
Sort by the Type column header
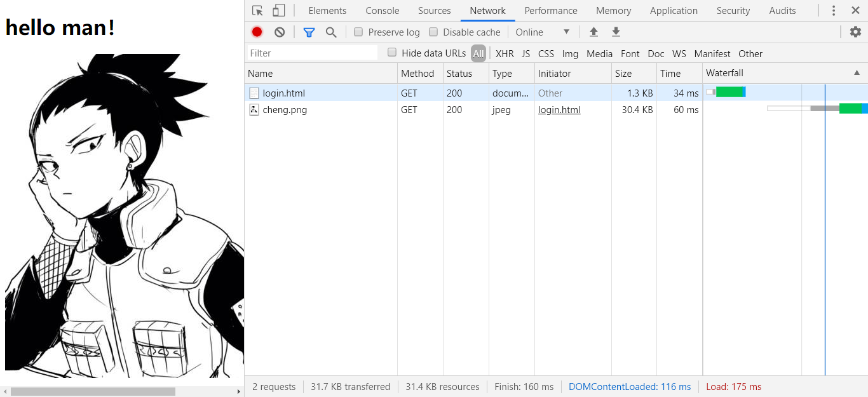tap(512, 74)
